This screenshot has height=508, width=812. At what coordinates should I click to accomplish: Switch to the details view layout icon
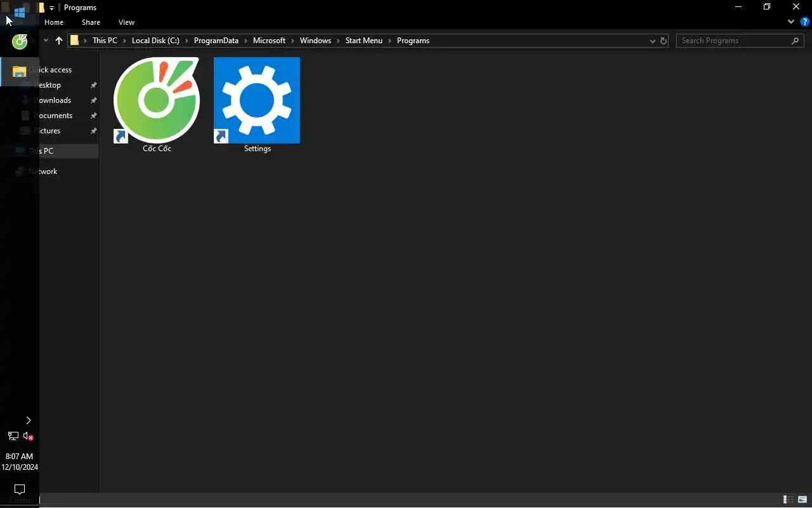pyautogui.click(x=789, y=500)
